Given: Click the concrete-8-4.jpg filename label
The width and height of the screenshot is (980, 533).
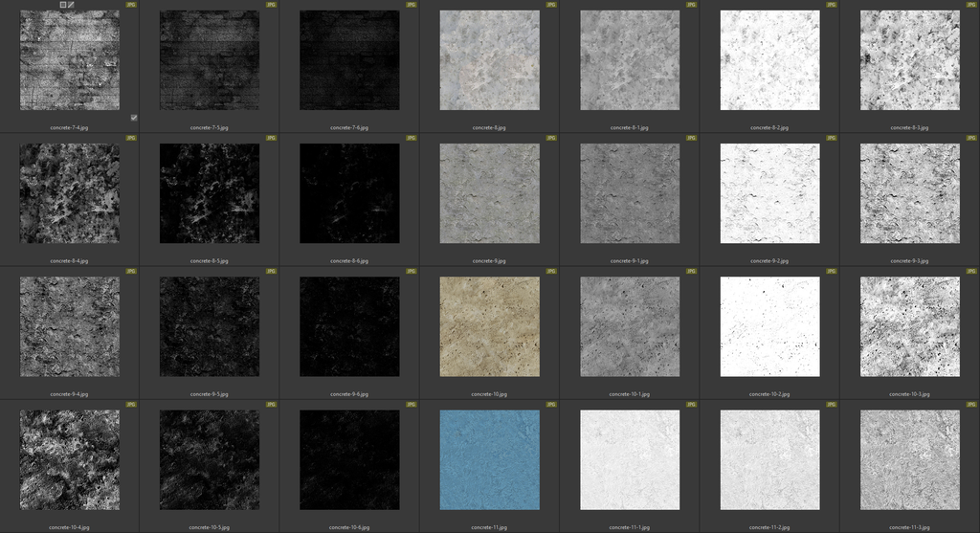Looking at the screenshot, I should coord(69,261).
